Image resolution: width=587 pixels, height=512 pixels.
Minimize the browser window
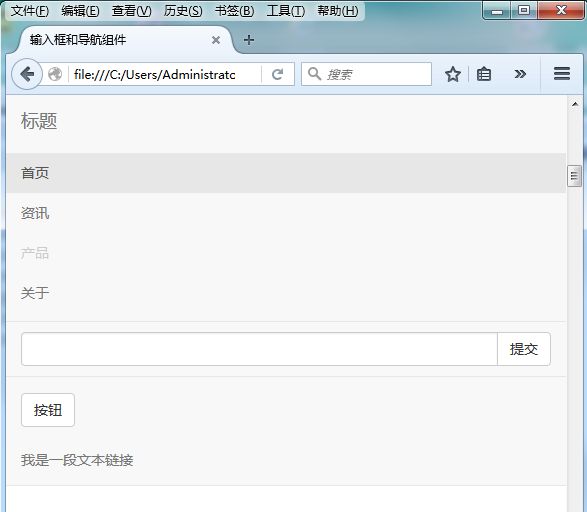point(497,10)
